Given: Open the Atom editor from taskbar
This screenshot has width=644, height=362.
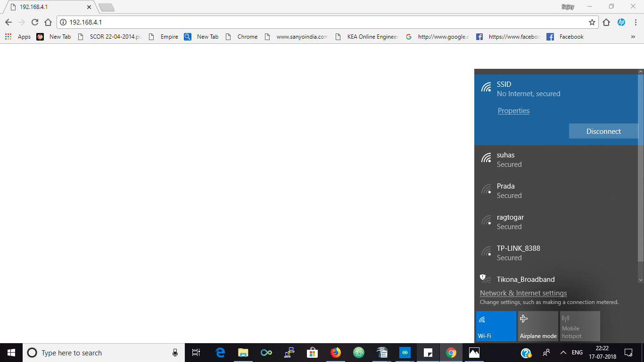Looking at the screenshot, I should pos(359,353).
